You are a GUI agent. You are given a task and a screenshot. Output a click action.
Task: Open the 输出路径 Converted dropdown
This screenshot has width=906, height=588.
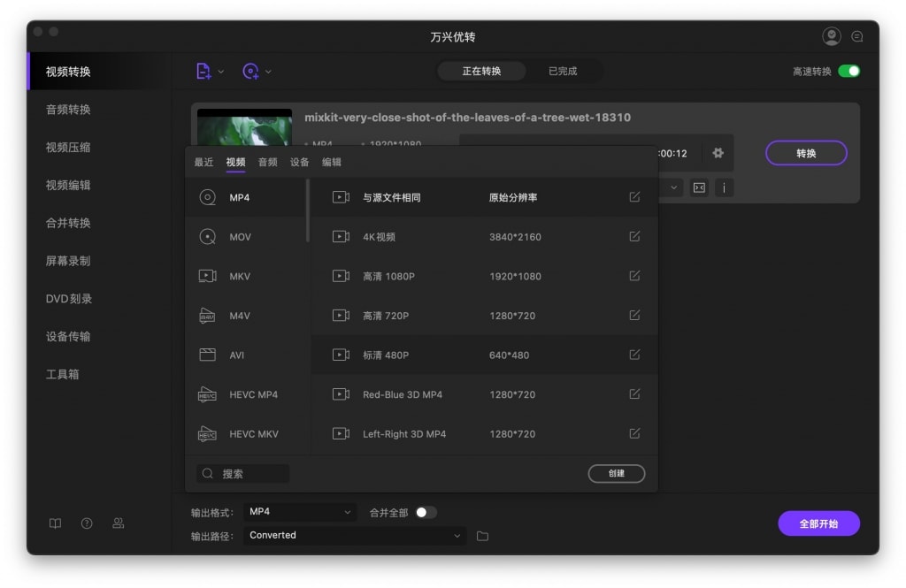pyautogui.click(x=355, y=536)
